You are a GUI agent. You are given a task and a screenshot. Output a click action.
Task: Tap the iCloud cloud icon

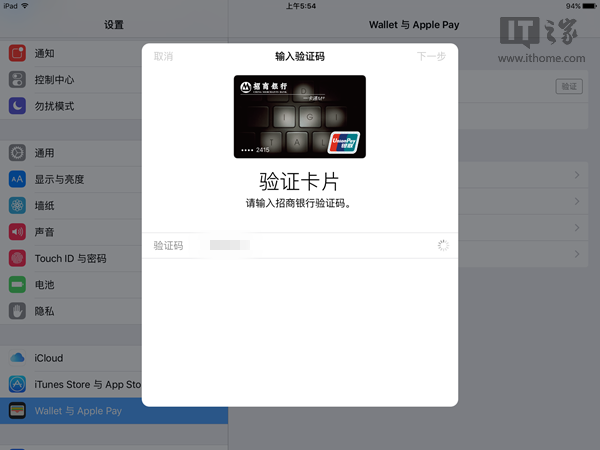[x=17, y=358]
